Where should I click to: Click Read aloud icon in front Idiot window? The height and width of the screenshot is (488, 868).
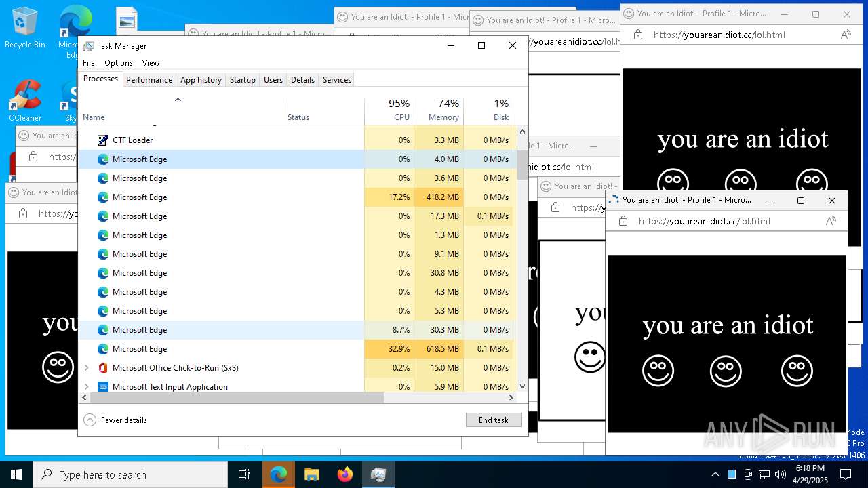click(831, 221)
